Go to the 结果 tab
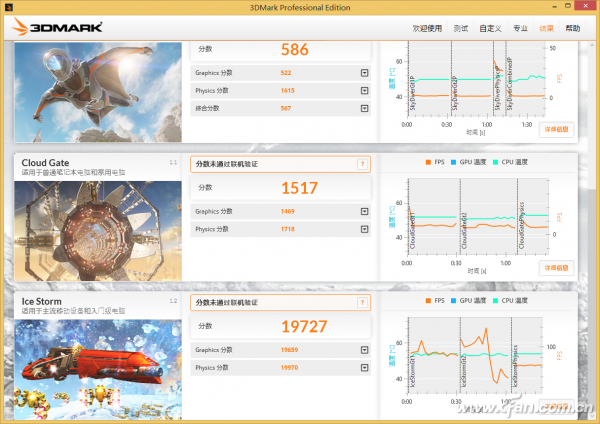Viewport: 600px width, 424px height. click(546, 28)
